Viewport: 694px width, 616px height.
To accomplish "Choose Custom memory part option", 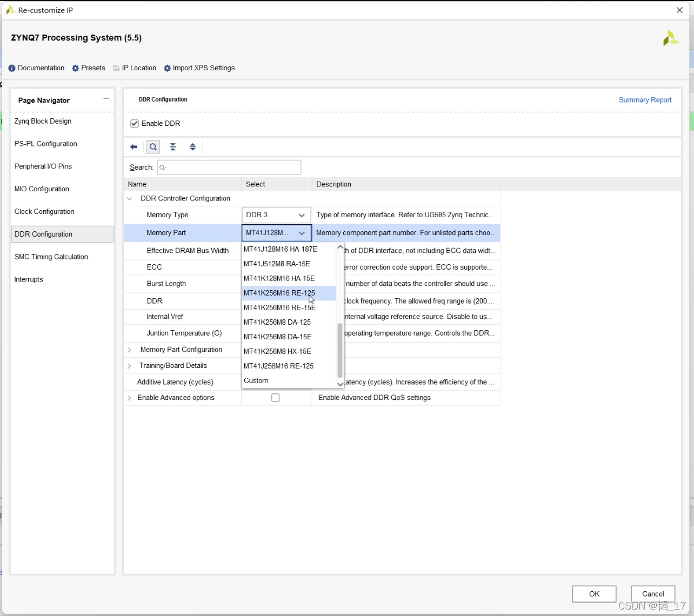I will coord(289,380).
